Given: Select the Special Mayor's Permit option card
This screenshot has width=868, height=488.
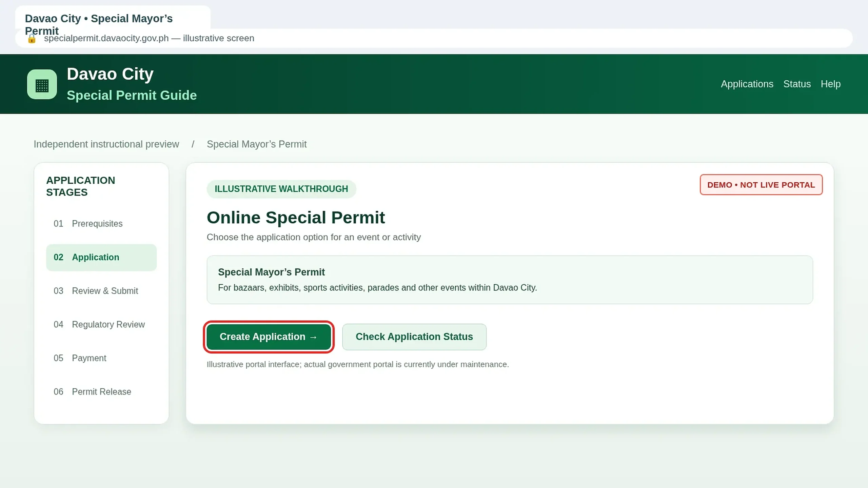Looking at the screenshot, I should [x=510, y=280].
